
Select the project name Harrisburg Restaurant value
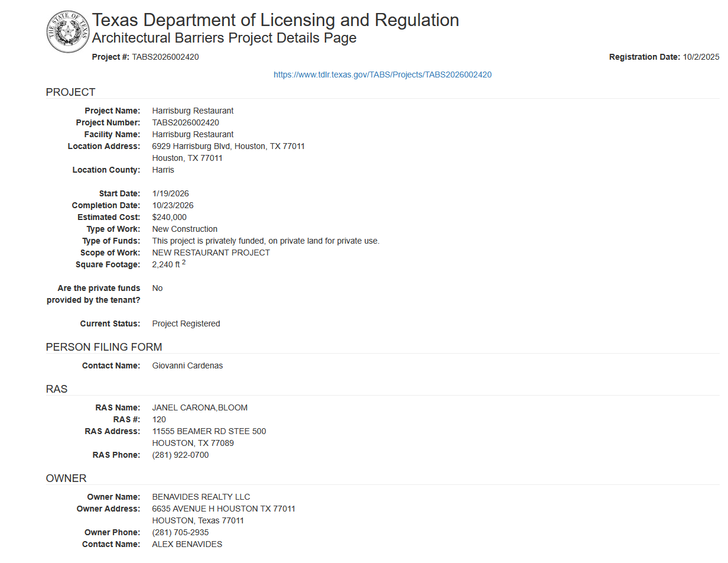click(x=193, y=111)
